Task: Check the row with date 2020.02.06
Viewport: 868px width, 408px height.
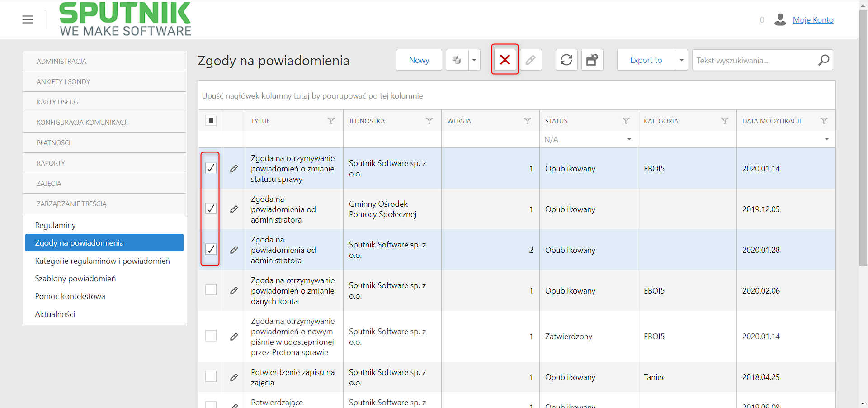Action: pos(211,289)
